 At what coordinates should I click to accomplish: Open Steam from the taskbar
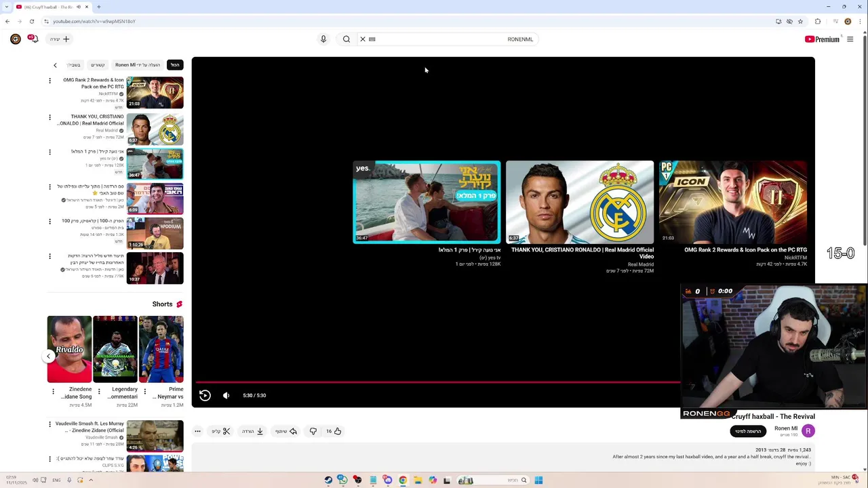tap(328, 480)
